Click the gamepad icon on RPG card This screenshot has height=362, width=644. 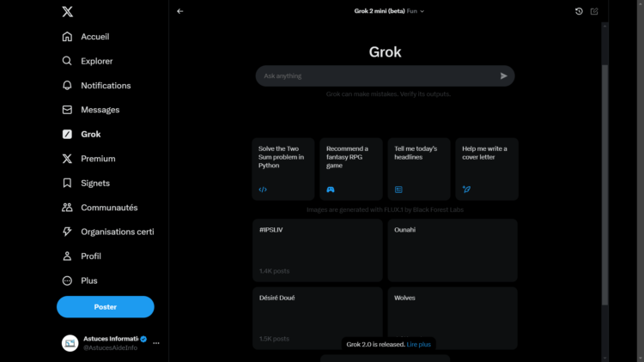[331, 190]
